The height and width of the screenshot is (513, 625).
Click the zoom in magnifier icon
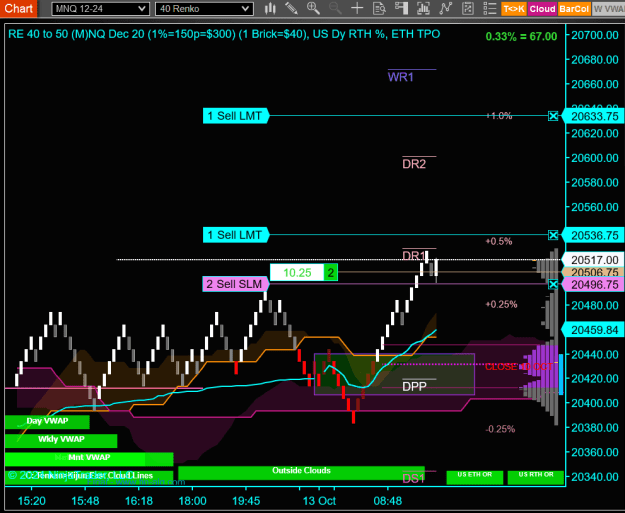[x=313, y=8]
